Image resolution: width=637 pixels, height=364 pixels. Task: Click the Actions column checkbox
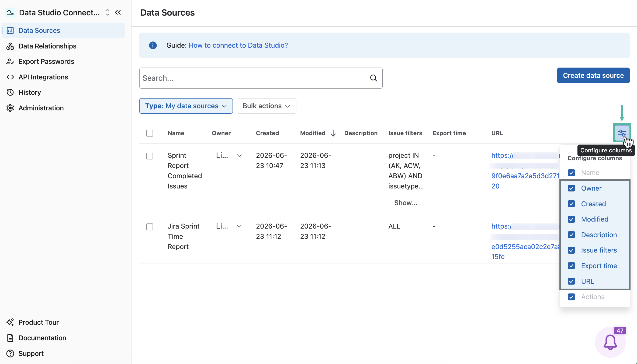pos(572,297)
